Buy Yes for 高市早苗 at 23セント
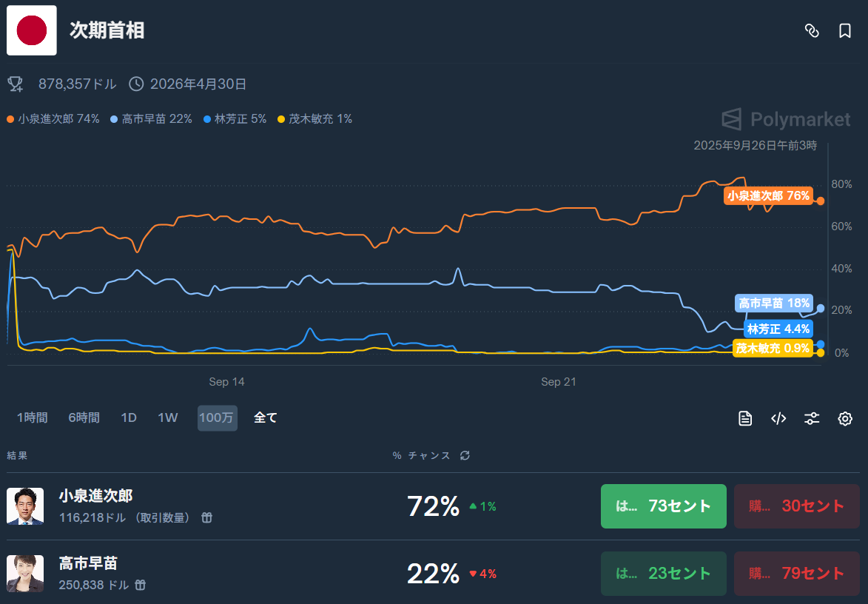This screenshot has height=604, width=868. [663, 574]
